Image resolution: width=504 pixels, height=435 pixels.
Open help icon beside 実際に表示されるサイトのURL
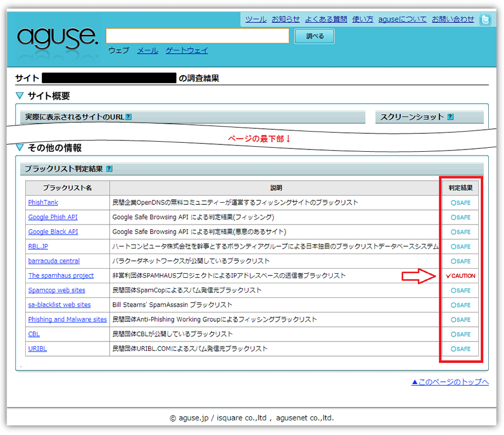[129, 116]
